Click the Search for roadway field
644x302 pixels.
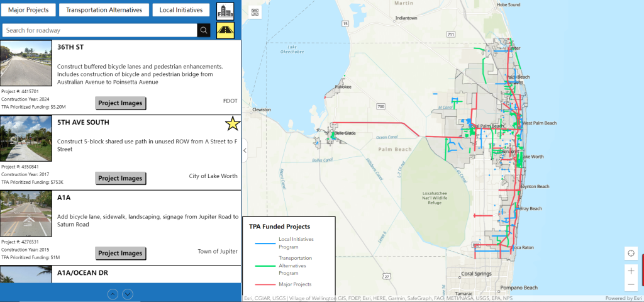pyautogui.click(x=100, y=30)
